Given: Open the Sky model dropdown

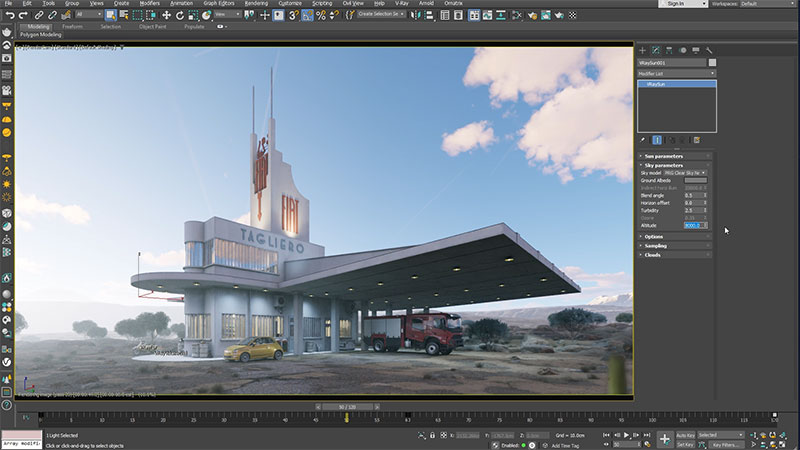Looking at the screenshot, I should pyautogui.click(x=686, y=172).
